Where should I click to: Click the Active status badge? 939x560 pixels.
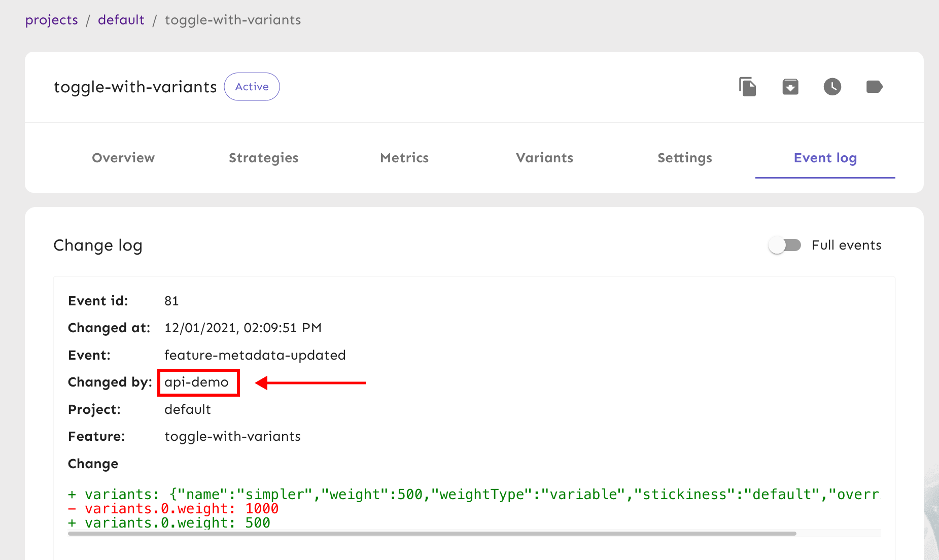point(252,87)
